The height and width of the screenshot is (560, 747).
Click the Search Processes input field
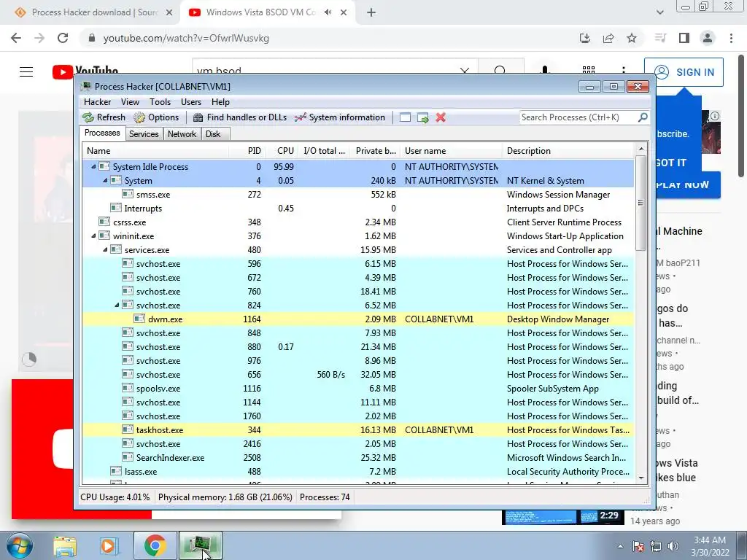(x=578, y=117)
